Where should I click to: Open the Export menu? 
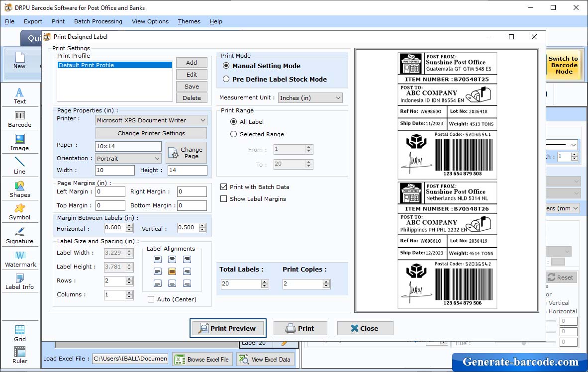coord(33,21)
